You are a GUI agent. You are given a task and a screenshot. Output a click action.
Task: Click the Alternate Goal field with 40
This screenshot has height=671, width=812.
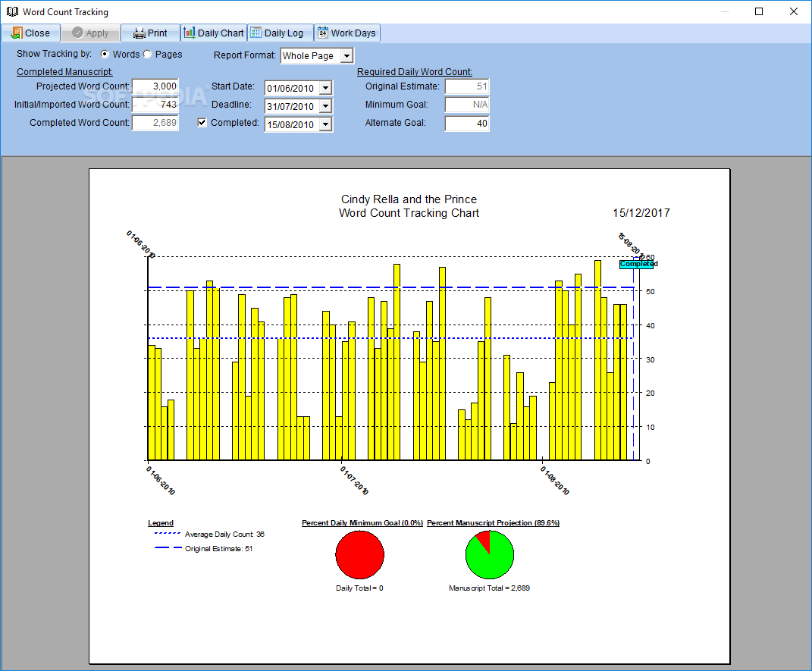466,124
